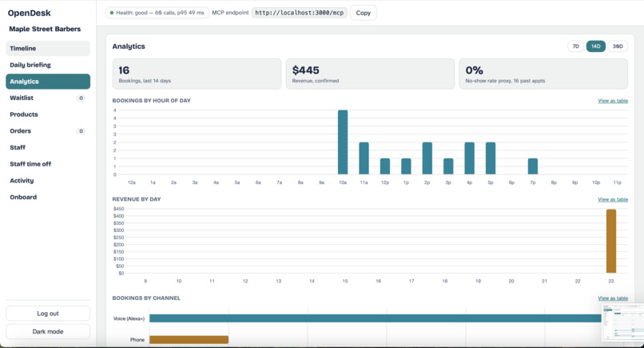
Task: Open the Timeline page in sidebar
Action: point(48,48)
